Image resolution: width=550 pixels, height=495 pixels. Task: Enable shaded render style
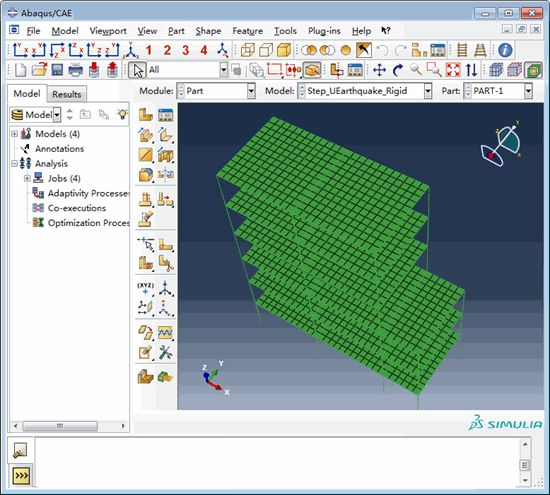284,50
